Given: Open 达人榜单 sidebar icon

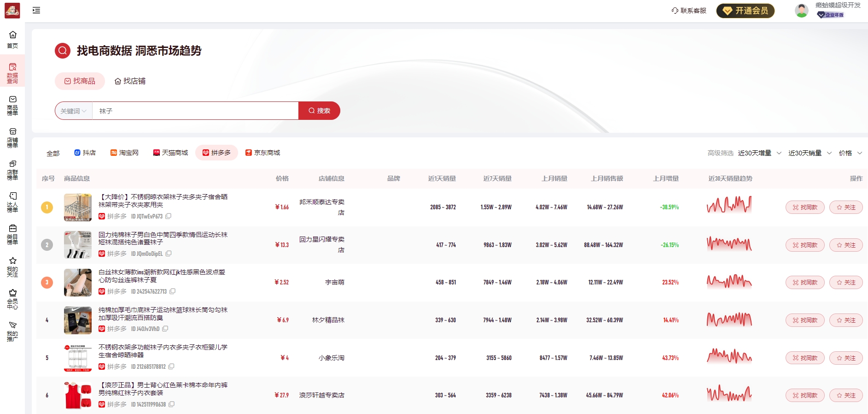Looking at the screenshot, I should coord(12,201).
